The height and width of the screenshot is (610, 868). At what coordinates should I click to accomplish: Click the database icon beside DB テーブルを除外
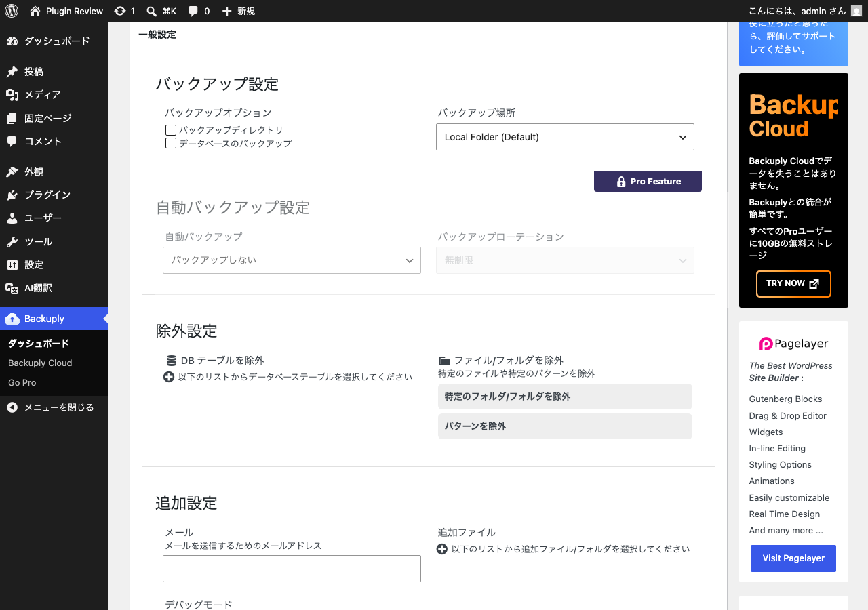click(172, 361)
